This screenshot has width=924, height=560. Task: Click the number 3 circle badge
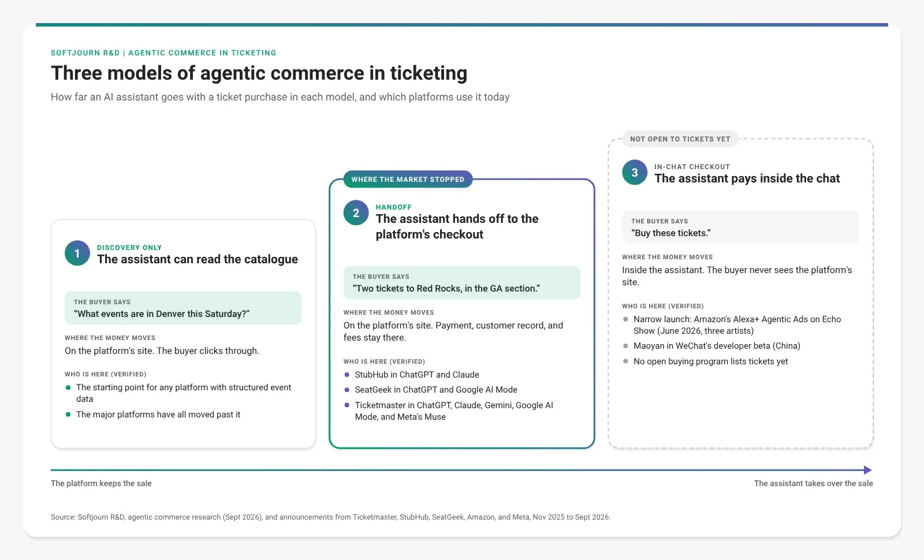tap(635, 173)
